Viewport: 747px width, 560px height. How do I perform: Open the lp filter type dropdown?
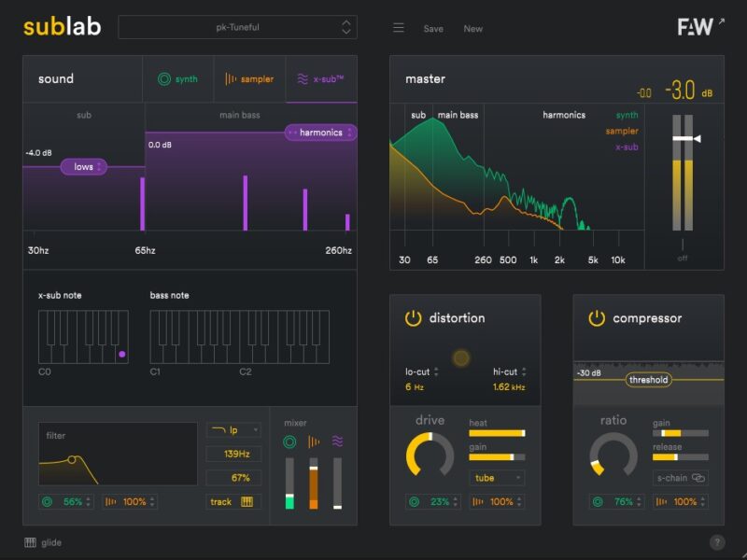point(233,430)
